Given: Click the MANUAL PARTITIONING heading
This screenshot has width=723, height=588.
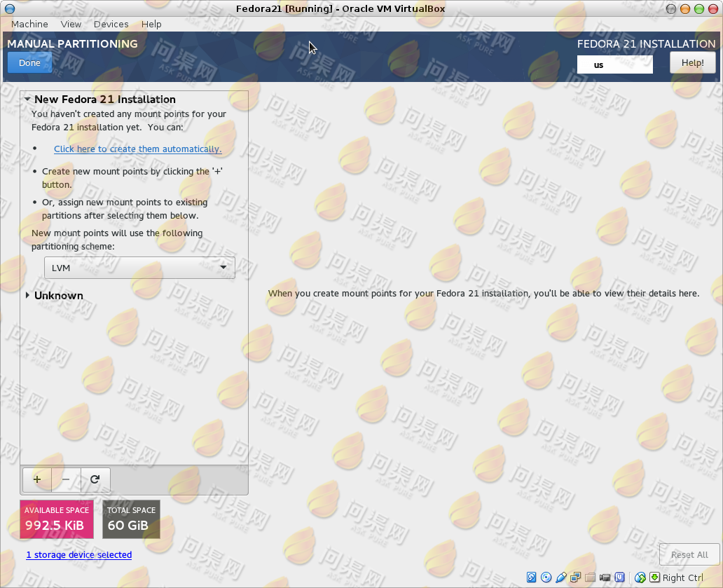Looking at the screenshot, I should (72, 44).
